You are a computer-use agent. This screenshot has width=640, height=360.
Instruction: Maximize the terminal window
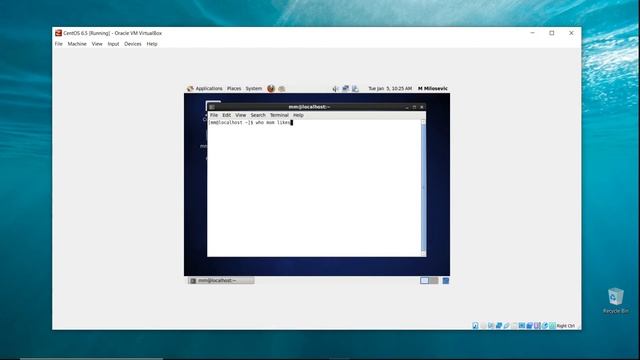coord(414,107)
